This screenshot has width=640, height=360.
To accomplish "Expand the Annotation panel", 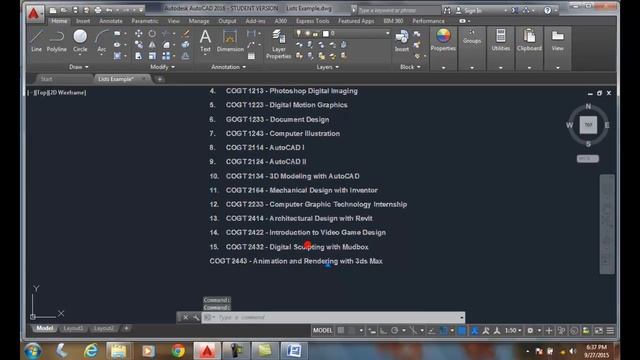I will (229, 67).
